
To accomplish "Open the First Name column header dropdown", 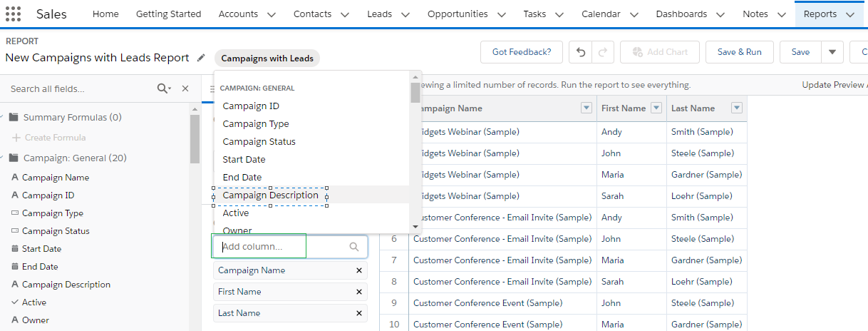I will [x=656, y=108].
